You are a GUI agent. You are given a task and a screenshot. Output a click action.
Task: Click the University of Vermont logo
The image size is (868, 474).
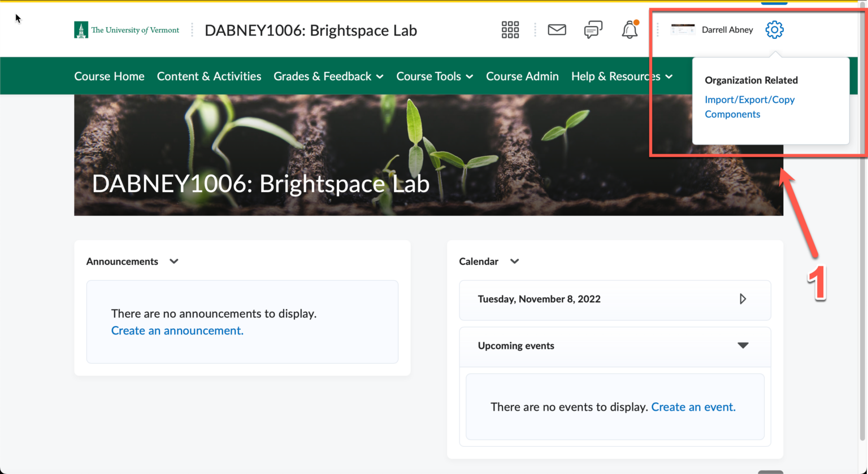[x=127, y=29]
